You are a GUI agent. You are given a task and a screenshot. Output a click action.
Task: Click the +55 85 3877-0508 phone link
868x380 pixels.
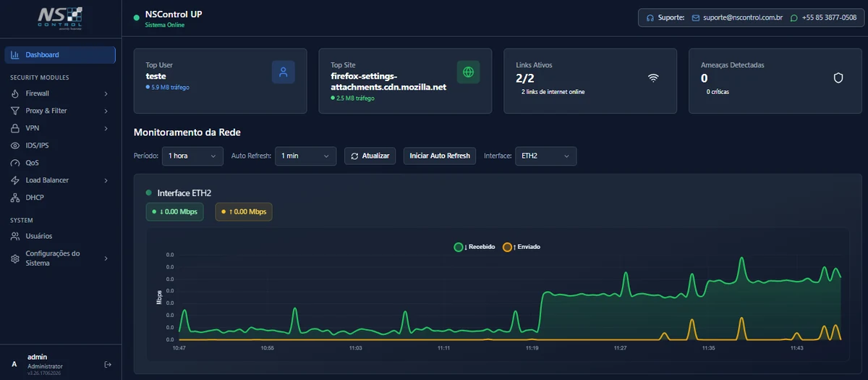[829, 17]
